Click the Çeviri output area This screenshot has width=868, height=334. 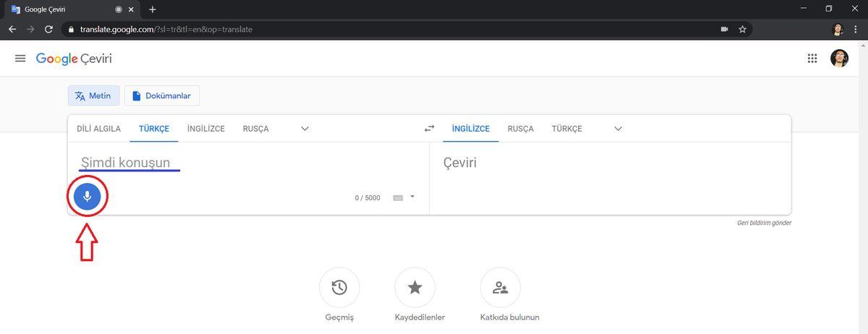[x=610, y=178]
